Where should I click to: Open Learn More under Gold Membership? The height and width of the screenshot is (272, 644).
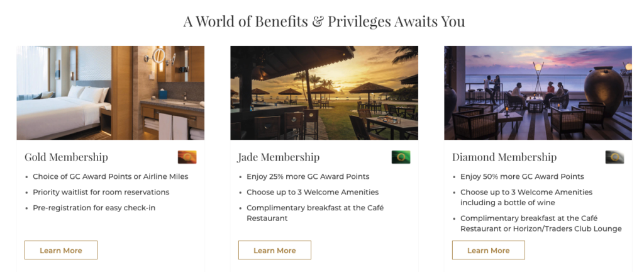tap(61, 250)
